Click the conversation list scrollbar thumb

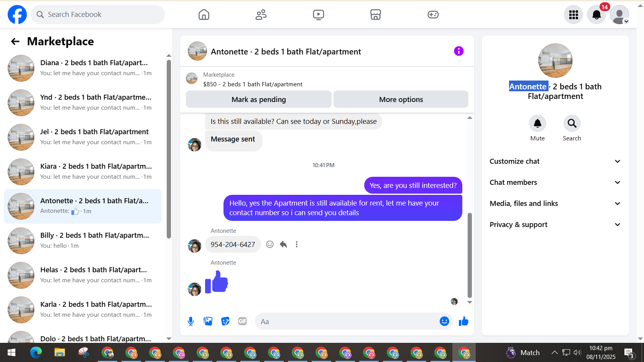point(169,150)
